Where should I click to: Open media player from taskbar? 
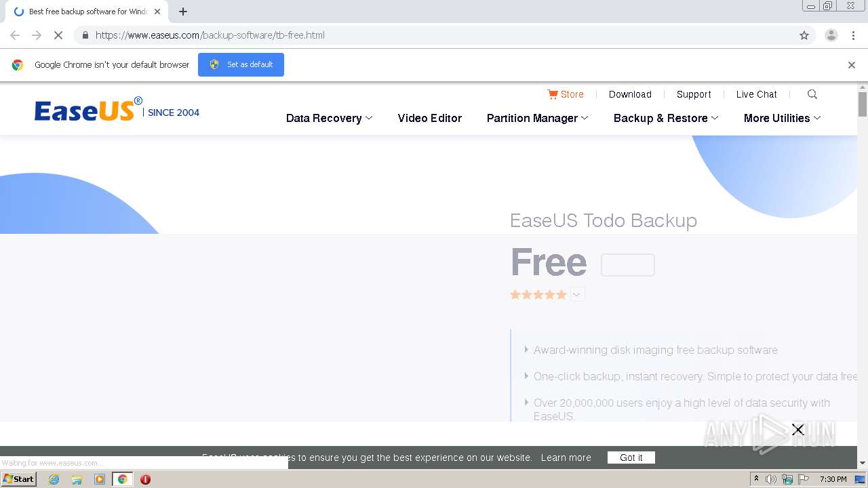click(100, 479)
